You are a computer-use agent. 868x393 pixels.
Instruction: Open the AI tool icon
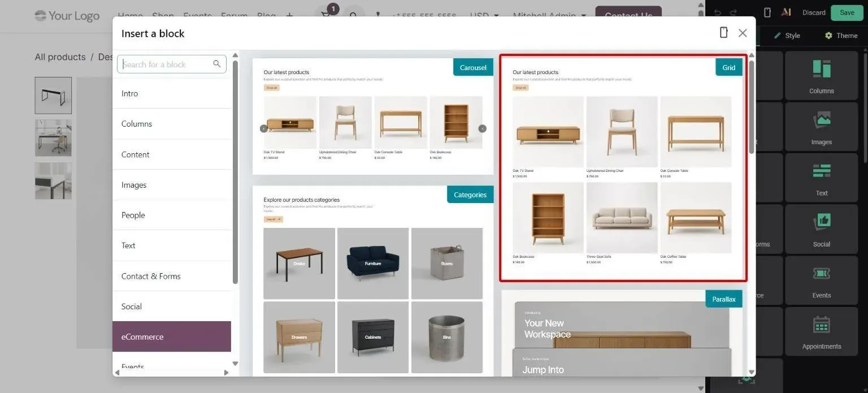[785, 12]
